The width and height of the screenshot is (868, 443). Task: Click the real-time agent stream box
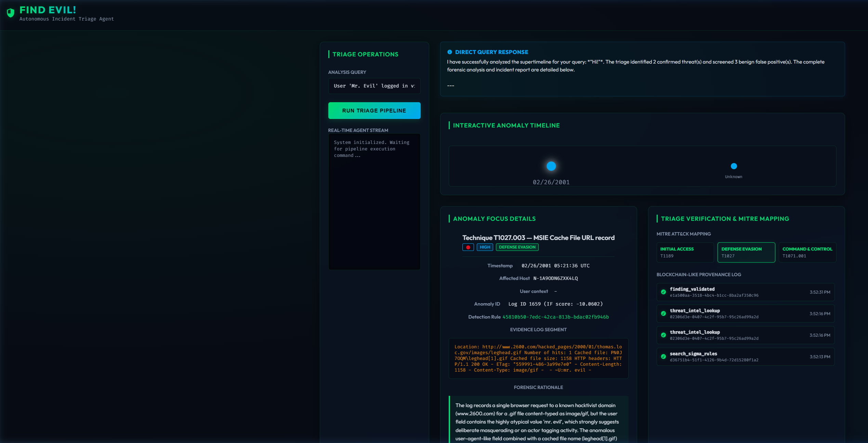pos(374,202)
